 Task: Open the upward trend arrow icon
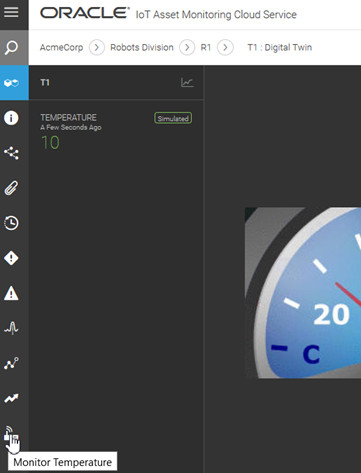pyautogui.click(x=11, y=398)
